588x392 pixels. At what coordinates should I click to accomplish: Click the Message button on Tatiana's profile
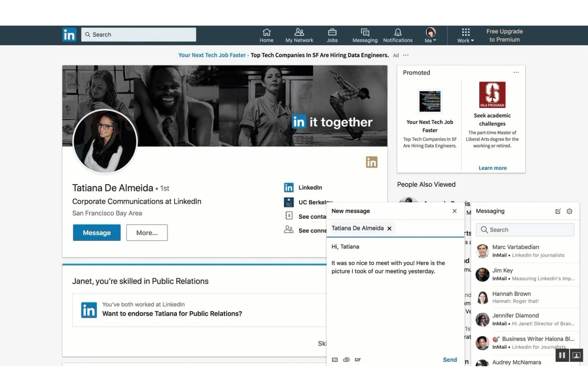click(97, 233)
